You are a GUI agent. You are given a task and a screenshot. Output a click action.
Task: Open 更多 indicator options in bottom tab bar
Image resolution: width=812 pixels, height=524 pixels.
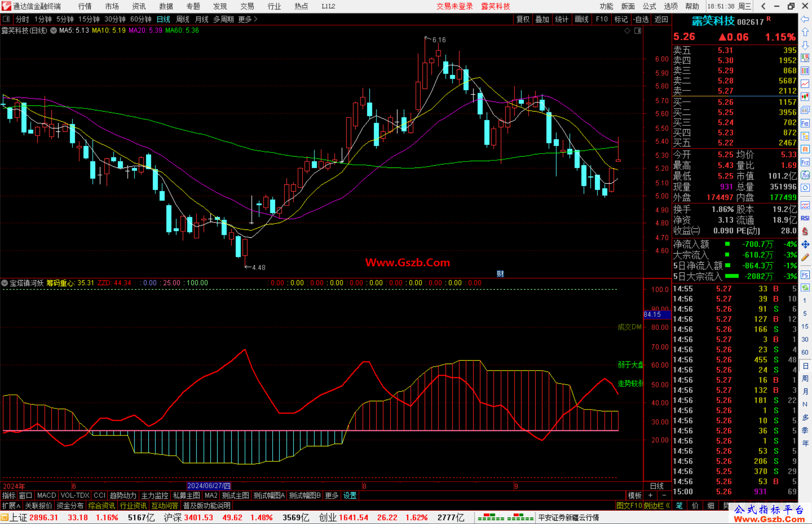tap(332, 495)
